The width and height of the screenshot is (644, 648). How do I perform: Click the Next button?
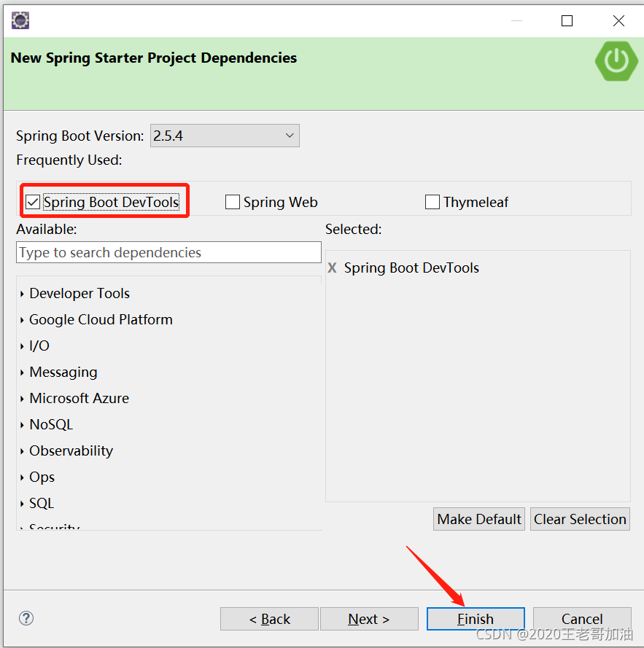tap(369, 619)
